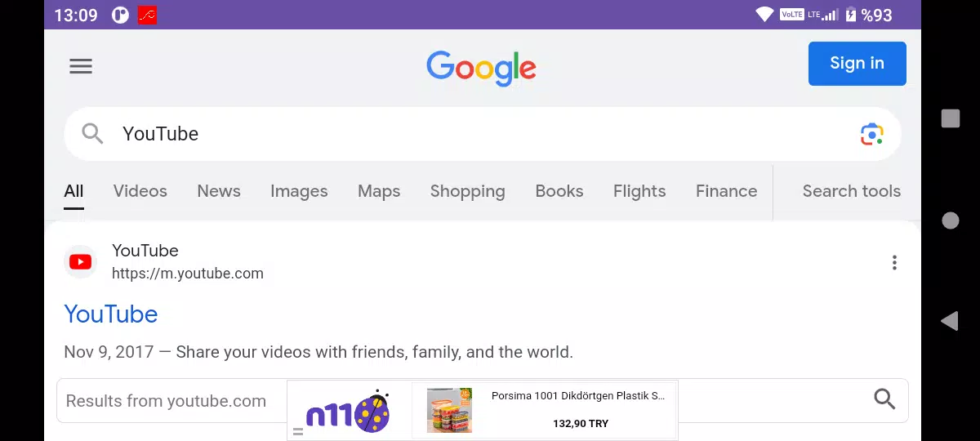Open the Porsima product ad thumbnail
Image resolution: width=980 pixels, height=441 pixels.
pos(450,410)
